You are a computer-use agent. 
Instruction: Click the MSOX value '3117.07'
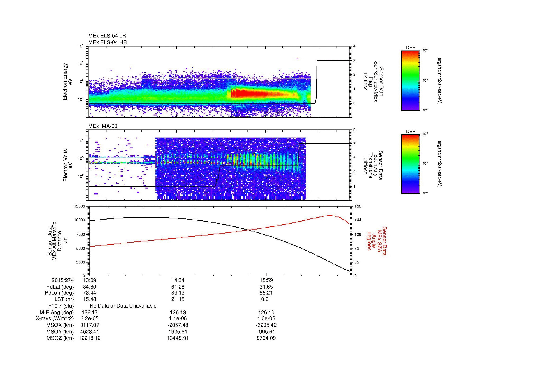click(89, 325)
